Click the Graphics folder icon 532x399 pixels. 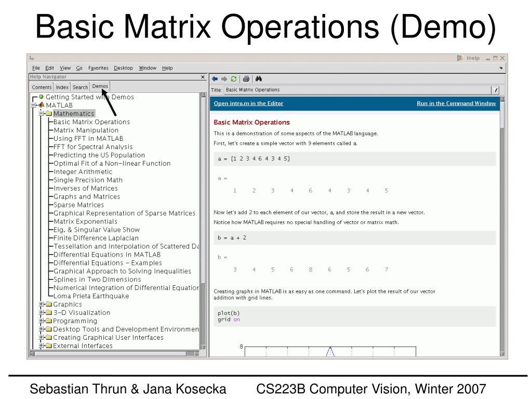pyautogui.click(x=49, y=304)
